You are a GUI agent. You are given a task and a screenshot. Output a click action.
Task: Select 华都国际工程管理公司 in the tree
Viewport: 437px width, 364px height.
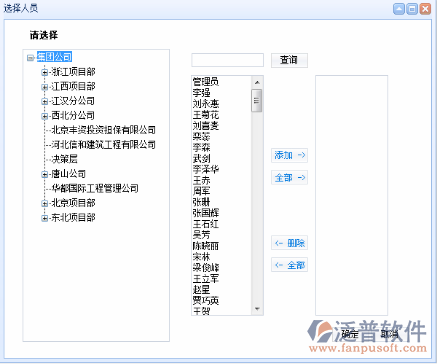[95, 188]
